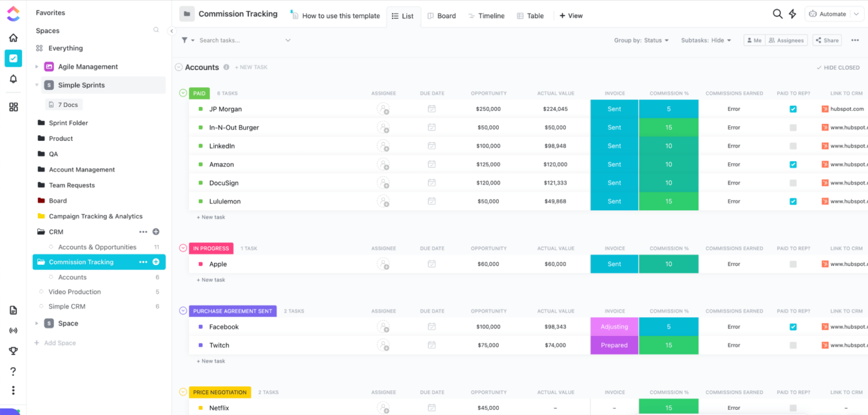
Task: Switch to the Board view tab
Action: 441,16
